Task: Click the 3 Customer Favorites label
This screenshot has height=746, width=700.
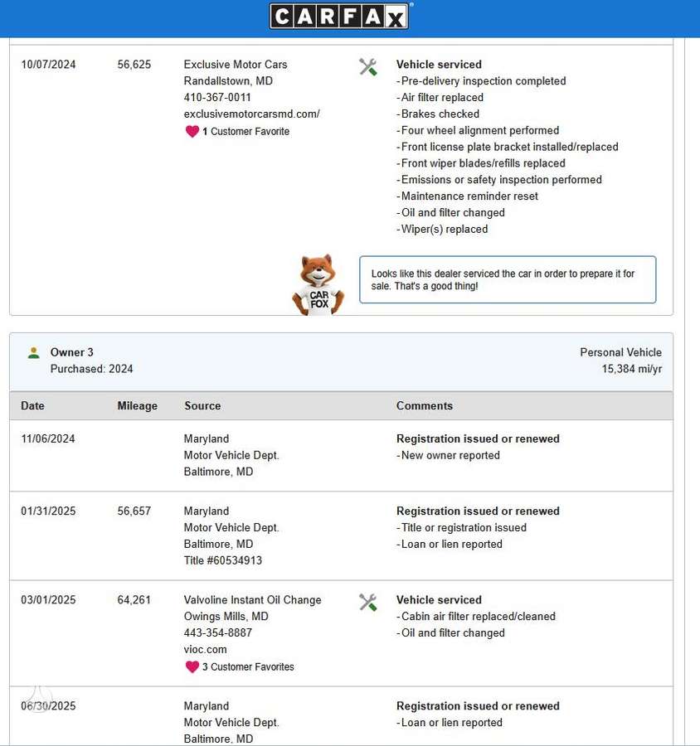Action: coord(248,667)
